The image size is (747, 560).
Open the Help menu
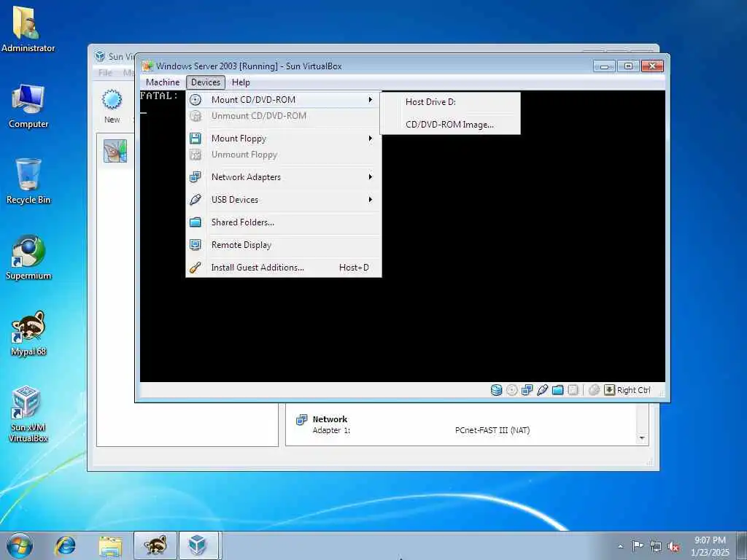[x=241, y=82]
